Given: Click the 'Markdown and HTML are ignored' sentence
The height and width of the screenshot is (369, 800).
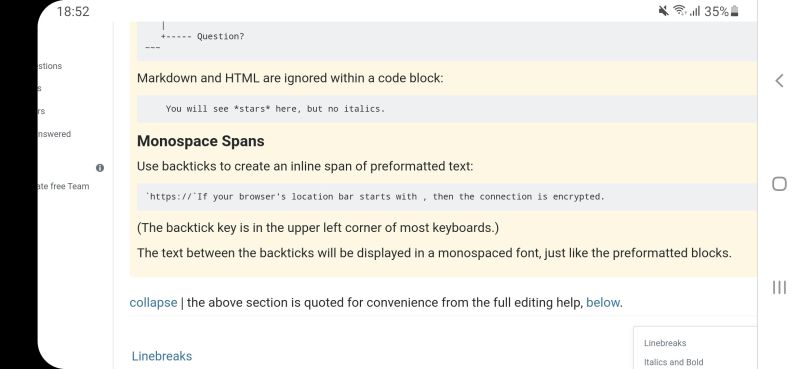Looking at the screenshot, I should click(290, 79).
